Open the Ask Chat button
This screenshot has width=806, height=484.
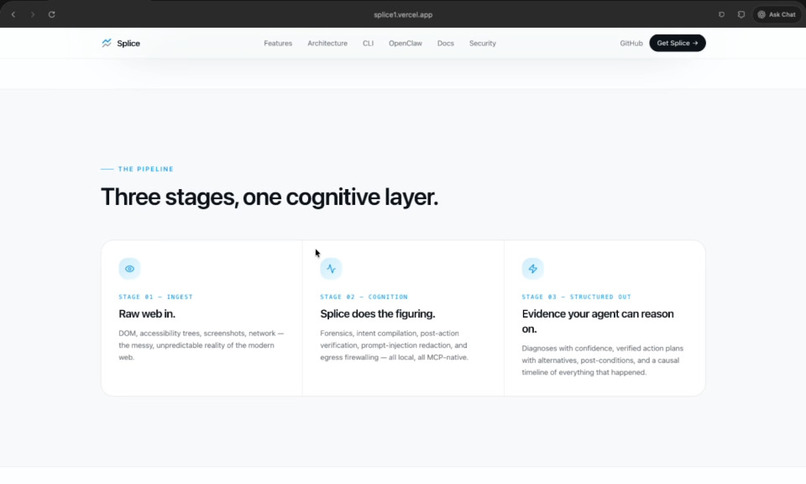click(x=777, y=14)
